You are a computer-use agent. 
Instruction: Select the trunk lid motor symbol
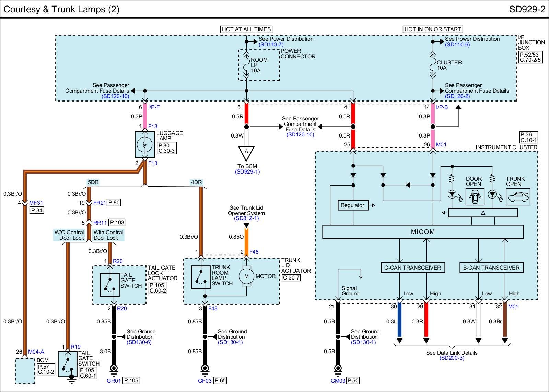click(246, 276)
